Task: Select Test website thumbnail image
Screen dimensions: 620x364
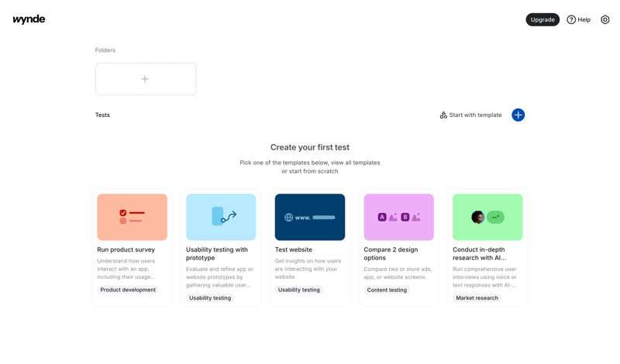Action: pyautogui.click(x=310, y=217)
